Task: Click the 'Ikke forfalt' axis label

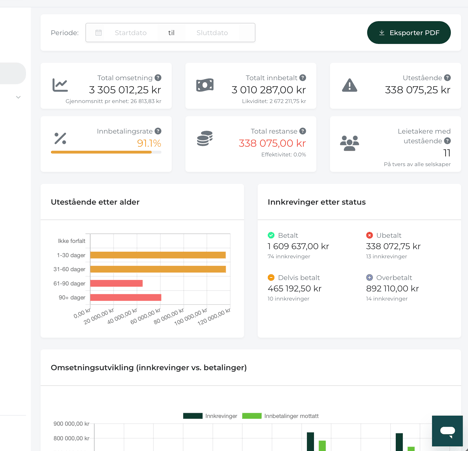Action: tap(71, 241)
